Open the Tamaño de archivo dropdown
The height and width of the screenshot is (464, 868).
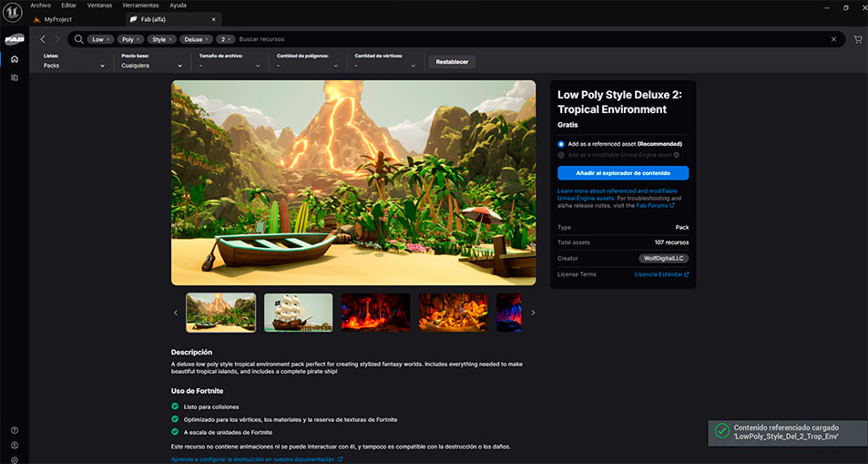(x=231, y=66)
